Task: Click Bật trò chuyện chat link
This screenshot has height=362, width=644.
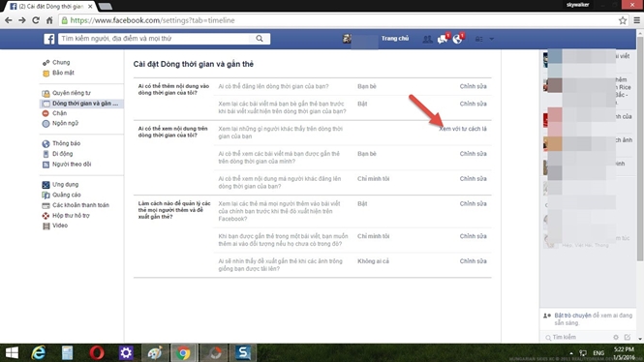Action: (x=572, y=316)
